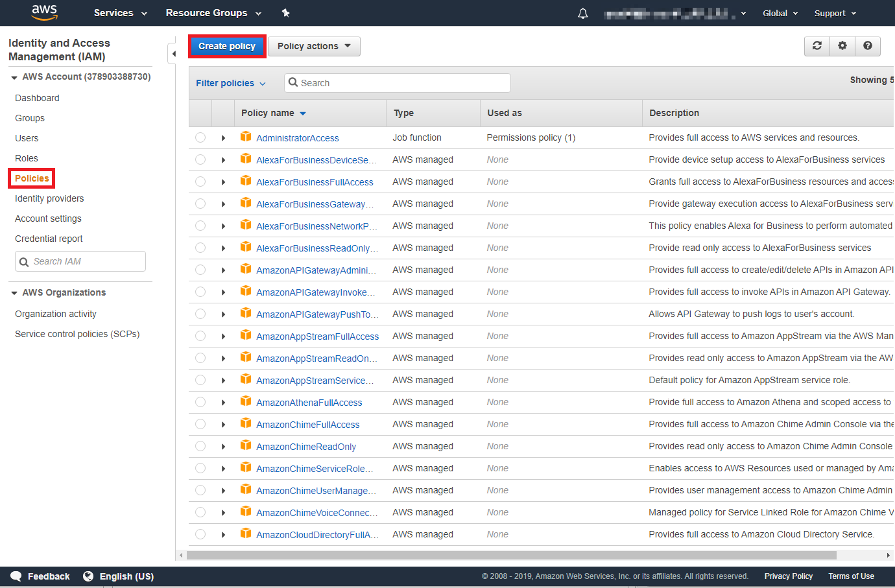The height and width of the screenshot is (588, 895).
Task: Click the policy icon beside AmazonCloudDirectoryFullA…
Action: click(x=246, y=534)
